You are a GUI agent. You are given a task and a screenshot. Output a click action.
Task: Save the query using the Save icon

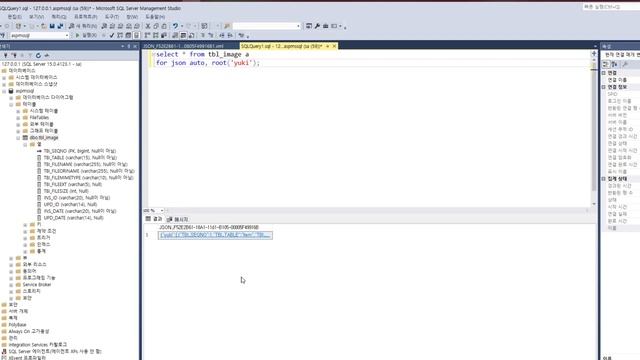coord(52,26)
